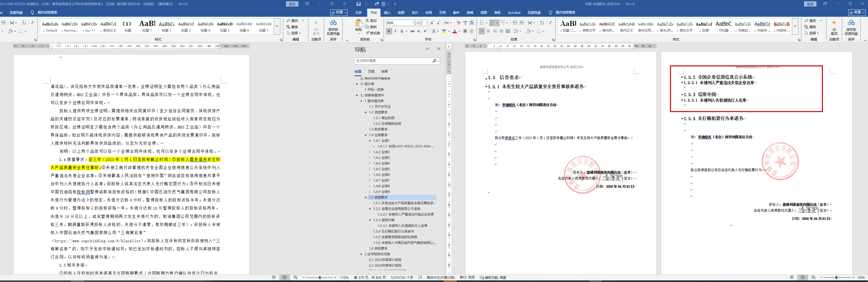Open the line spacing dropdown
Image resolution: width=868 pixels, height=282 pixels.
(x=520, y=31)
